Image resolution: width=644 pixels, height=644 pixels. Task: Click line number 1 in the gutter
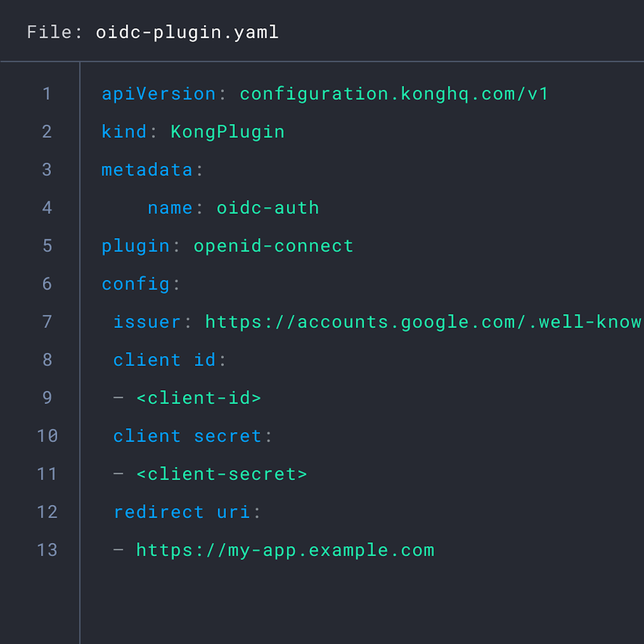point(47,94)
